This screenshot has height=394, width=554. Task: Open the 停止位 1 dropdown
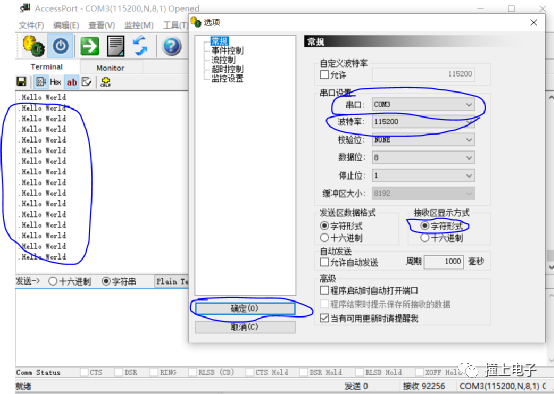click(423, 175)
